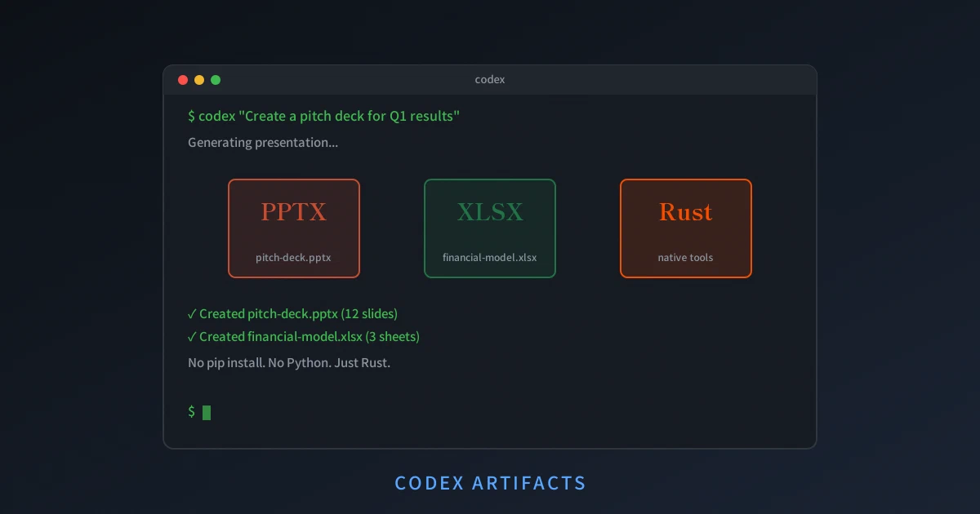Click the 'Generating presentation...' status line
This screenshot has width=980, height=514.
263,143
